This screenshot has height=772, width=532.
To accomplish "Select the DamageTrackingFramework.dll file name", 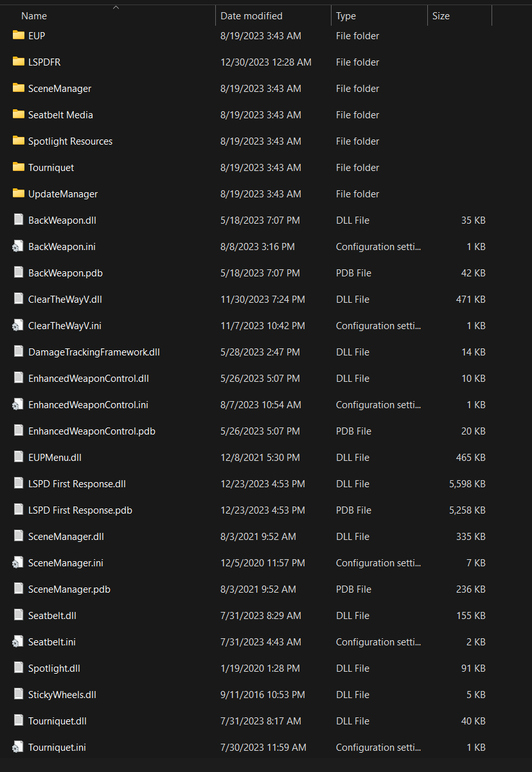I will pyautogui.click(x=94, y=352).
